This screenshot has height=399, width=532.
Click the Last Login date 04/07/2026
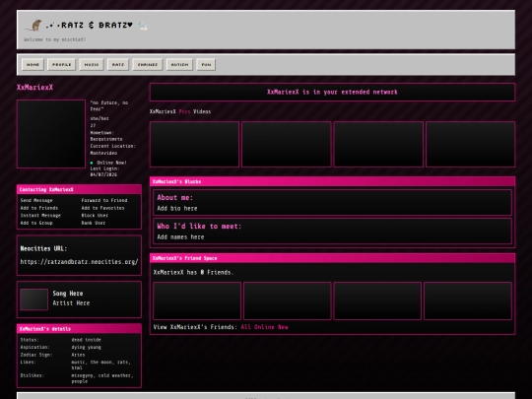103,174
